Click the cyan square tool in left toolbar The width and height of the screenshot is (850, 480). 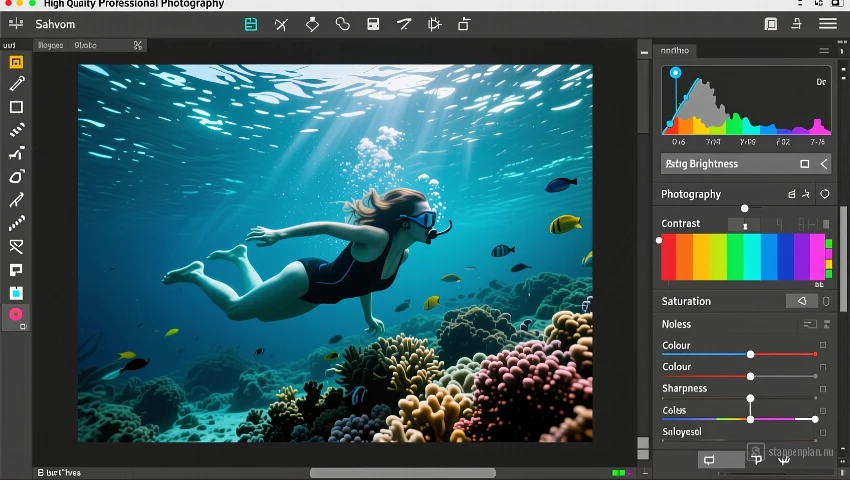click(16, 293)
